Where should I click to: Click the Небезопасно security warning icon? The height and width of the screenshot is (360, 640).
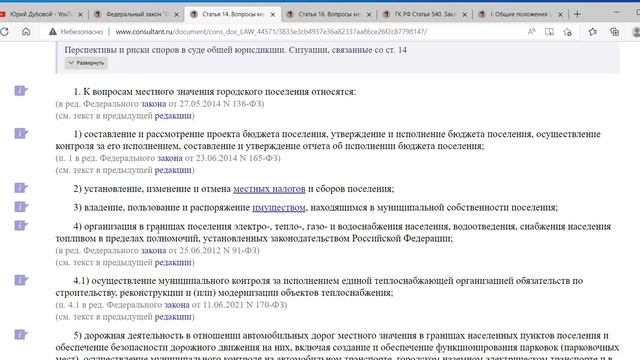(53, 31)
